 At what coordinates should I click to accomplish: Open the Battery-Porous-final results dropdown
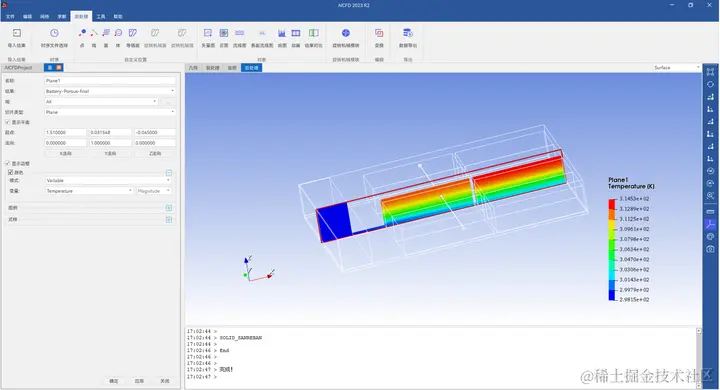coord(110,91)
